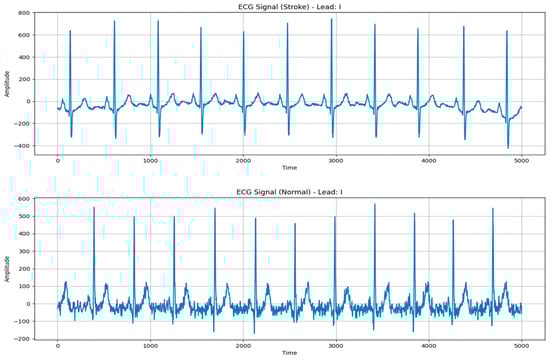Click the Amplitude label of the Stroke chart
The height and width of the screenshot is (361, 550).
tap(7, 83)
